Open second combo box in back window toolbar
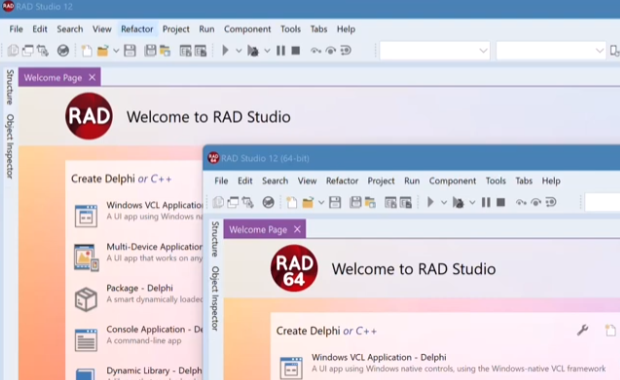This screenshot has height=380, width=620. 551,51
